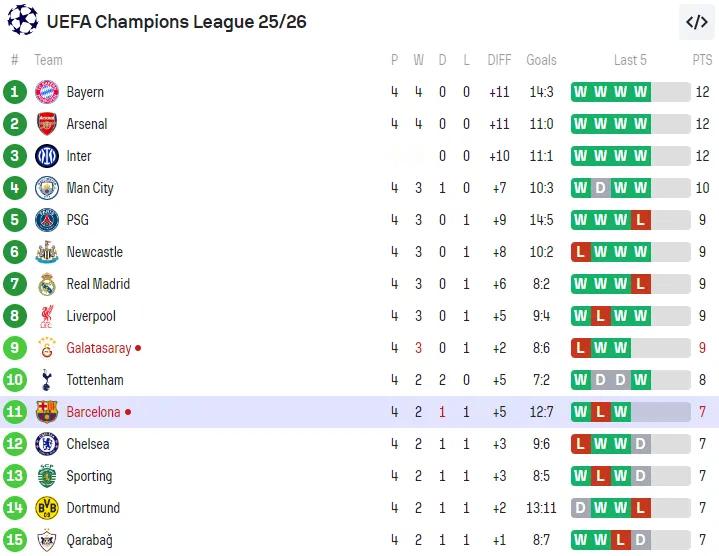Select the Dortmund BVB logo
This screenshot has height=556, width=719.
[x=47, y=508]
